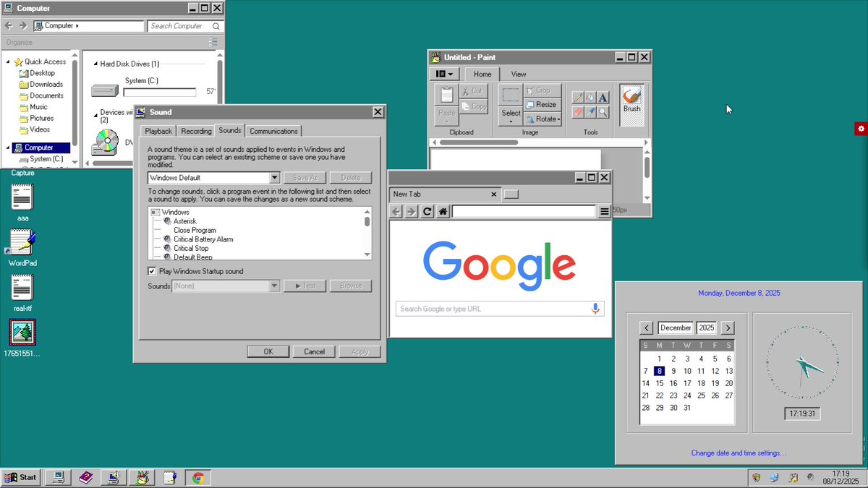Click OK in the Sound dialog
This screenshot has width=868, height=488.
click(268, 351)
